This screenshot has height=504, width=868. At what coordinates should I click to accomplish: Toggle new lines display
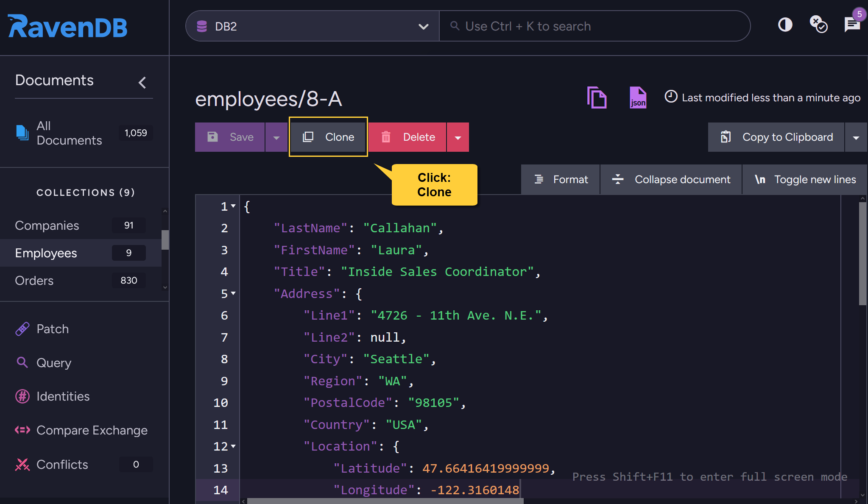805,179
